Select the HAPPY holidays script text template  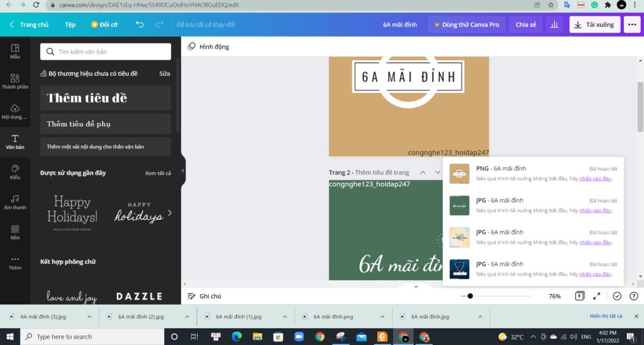coord(138,212)
